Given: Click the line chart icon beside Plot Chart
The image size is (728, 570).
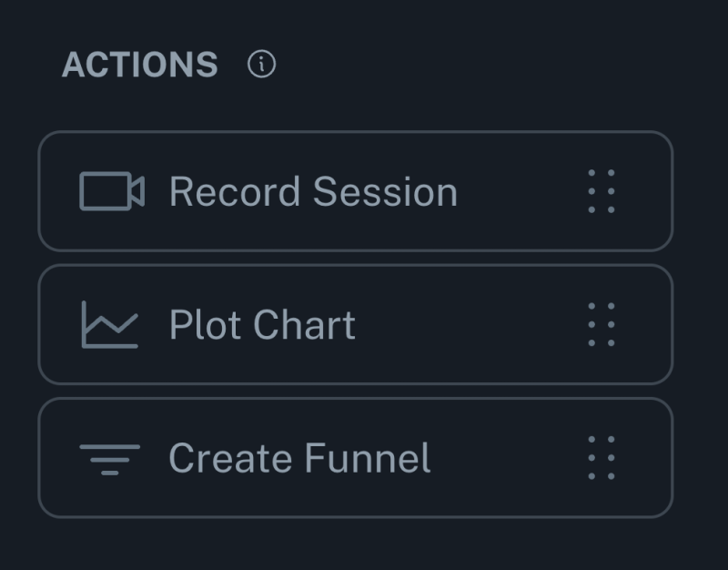Looking at the screenshot, I should pos(109,323).
